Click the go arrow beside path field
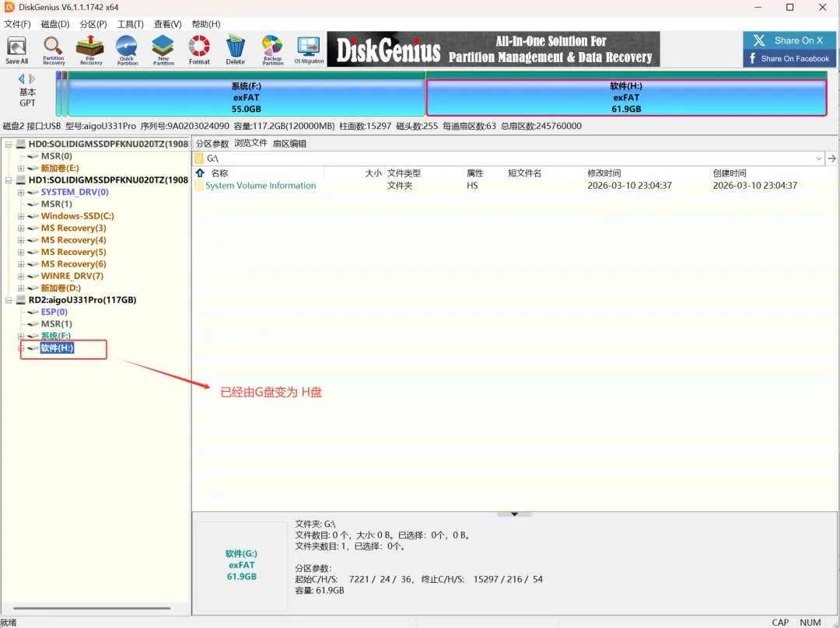840x628 pixels. [831, 159]
